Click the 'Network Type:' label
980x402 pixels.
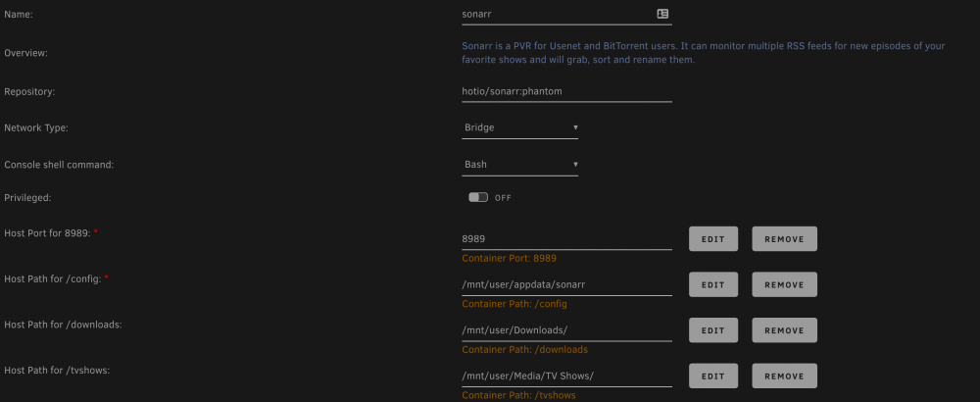tap(36, 127)
